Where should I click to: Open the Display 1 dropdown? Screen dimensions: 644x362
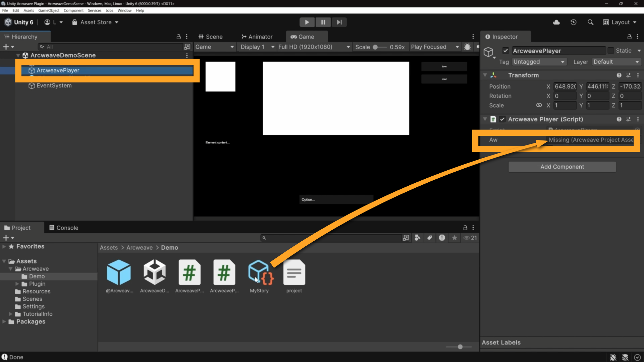click(257, 47)
